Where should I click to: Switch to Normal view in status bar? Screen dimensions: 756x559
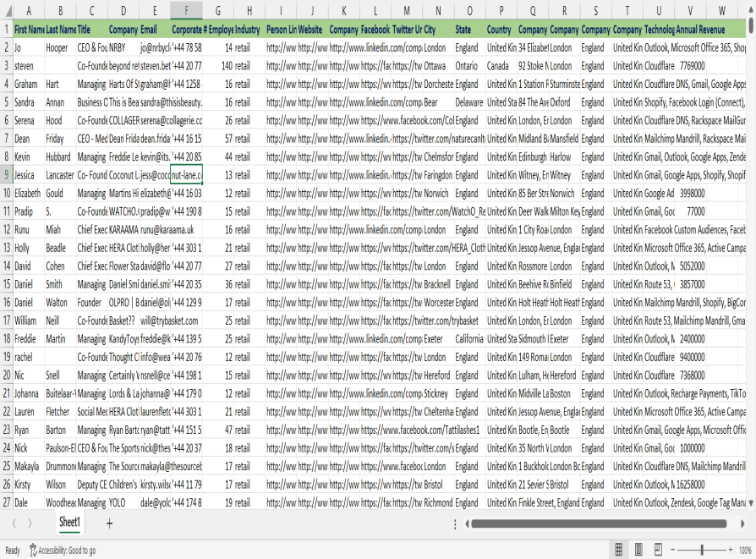click(619, 550)
